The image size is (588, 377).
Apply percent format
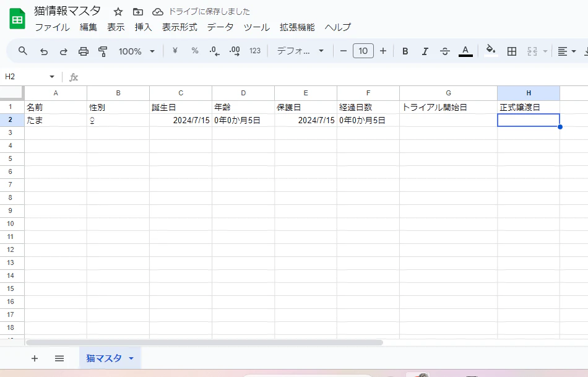(x=194, y=51)
